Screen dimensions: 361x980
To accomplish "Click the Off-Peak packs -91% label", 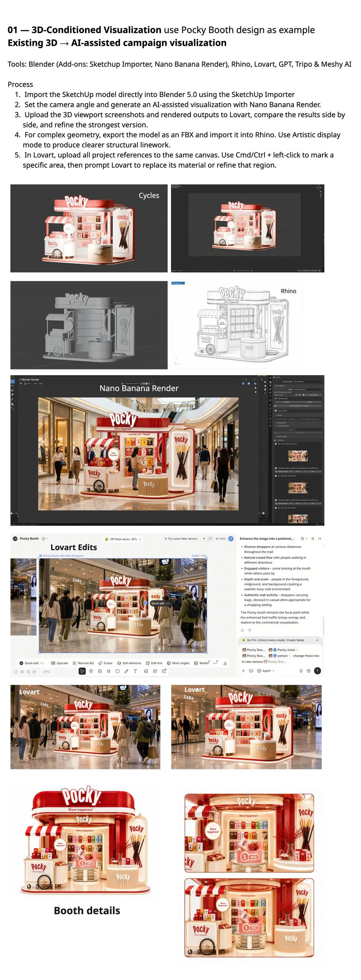I will [x=123, y=539].
